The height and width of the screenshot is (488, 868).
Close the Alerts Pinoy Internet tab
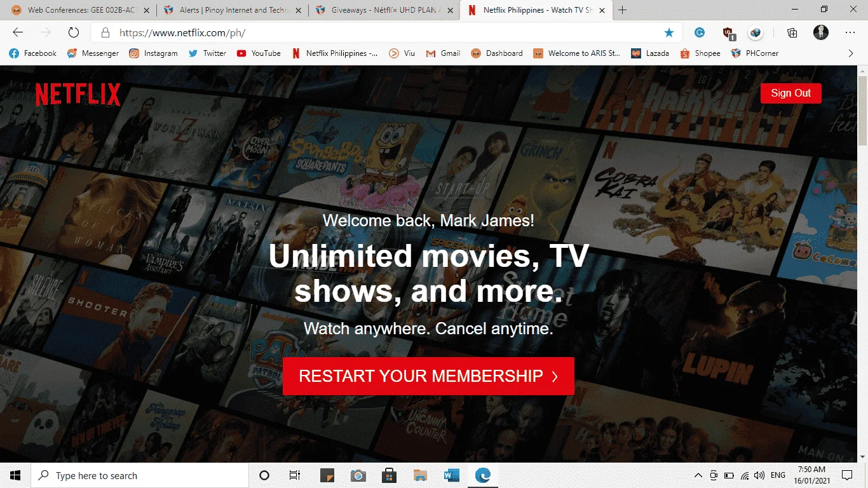pos(299,10)
